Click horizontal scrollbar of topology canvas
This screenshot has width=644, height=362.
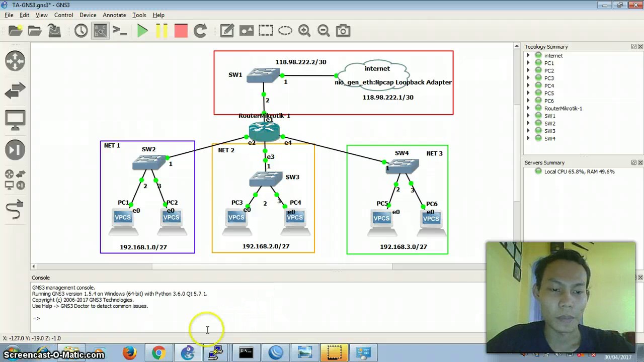point(273,266)
